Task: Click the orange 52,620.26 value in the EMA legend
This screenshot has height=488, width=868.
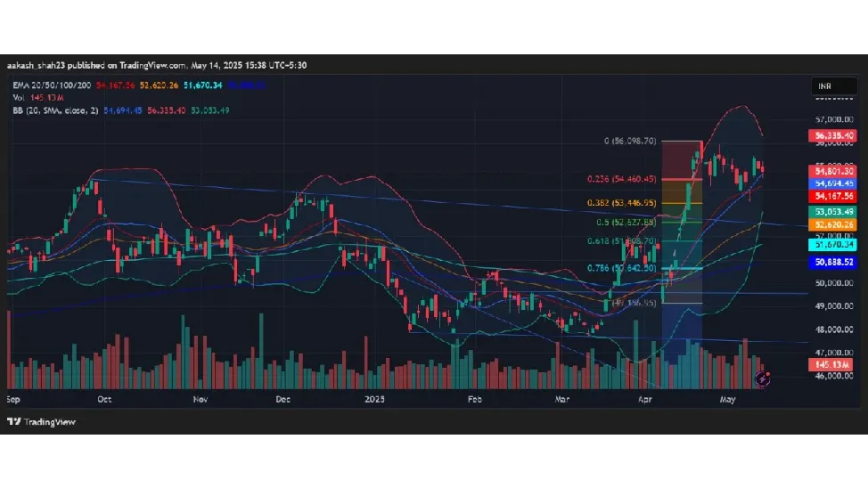Action: [x=159, y=85]
